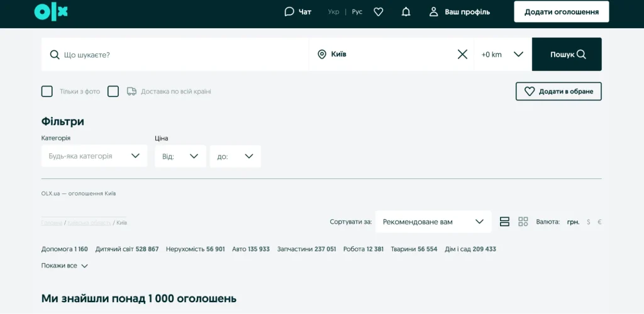
Task: Select $ currency
Action: pos(589,222)
